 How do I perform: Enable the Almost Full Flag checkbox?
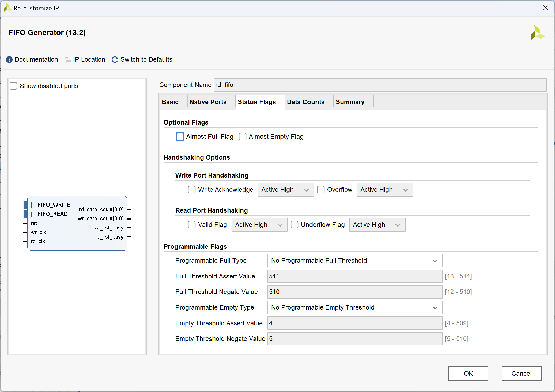coord(180,137)
